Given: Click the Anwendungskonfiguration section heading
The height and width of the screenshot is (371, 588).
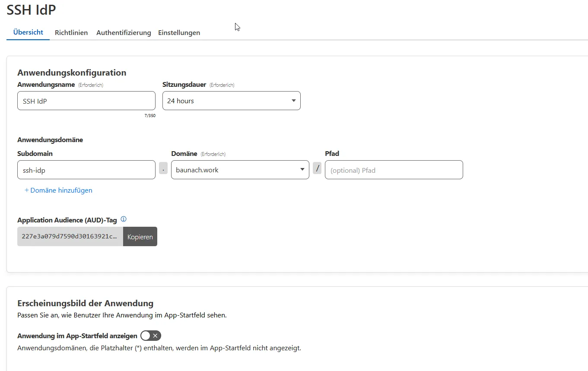Looking at the screenshot, I should coord(72,73).
